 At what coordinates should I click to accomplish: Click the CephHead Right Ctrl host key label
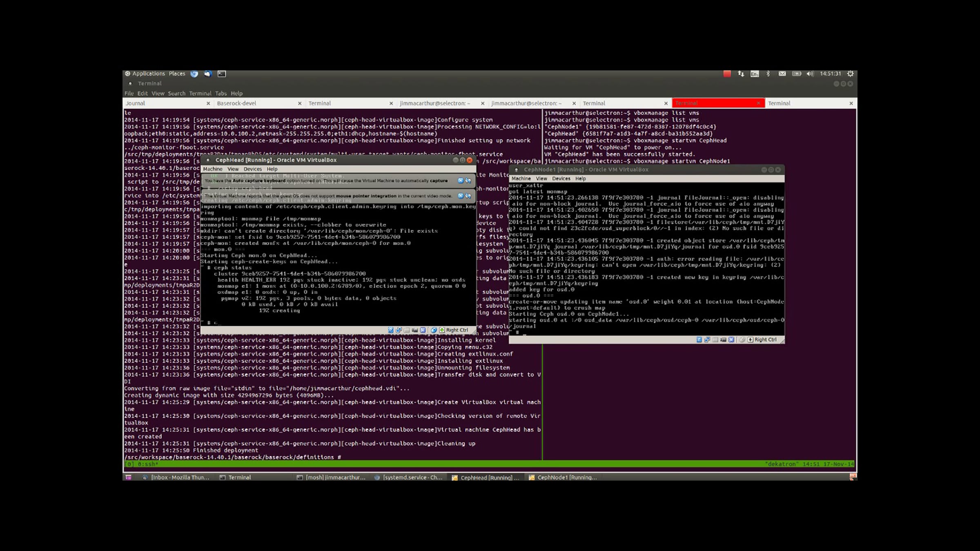(457, 330)
